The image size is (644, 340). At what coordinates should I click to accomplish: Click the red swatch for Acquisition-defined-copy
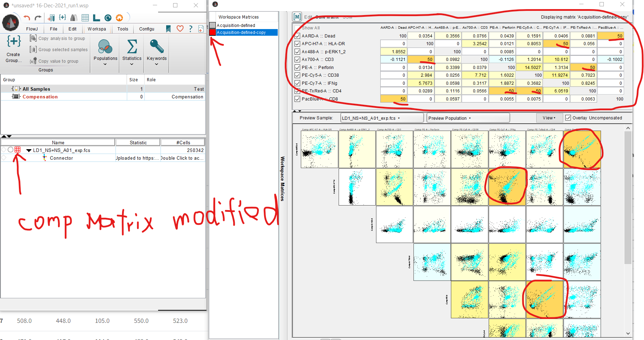pos(212,32)
